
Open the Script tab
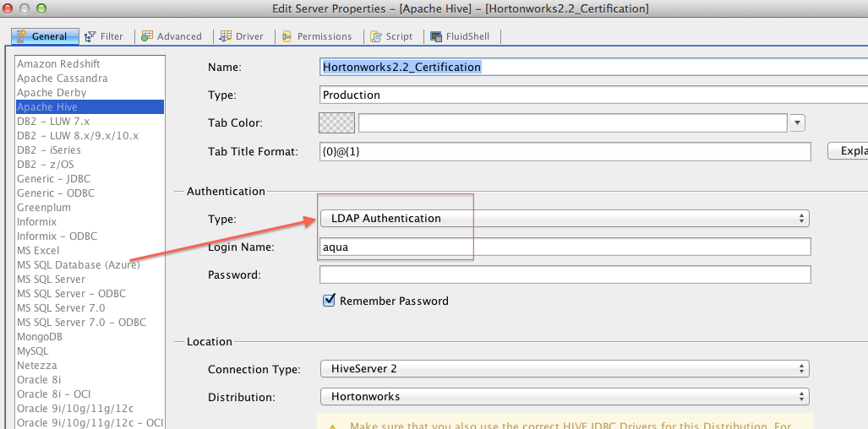point(392,36)
